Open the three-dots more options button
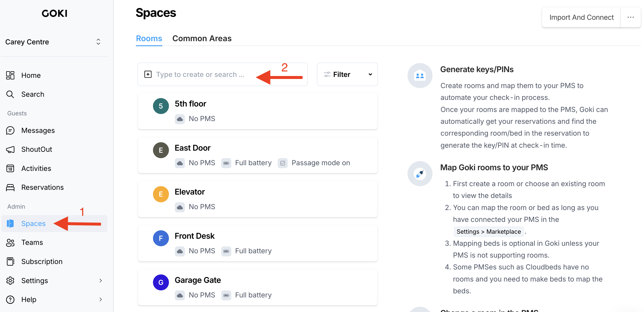Viewport: 644px width, 312px height. coord(631,17)
